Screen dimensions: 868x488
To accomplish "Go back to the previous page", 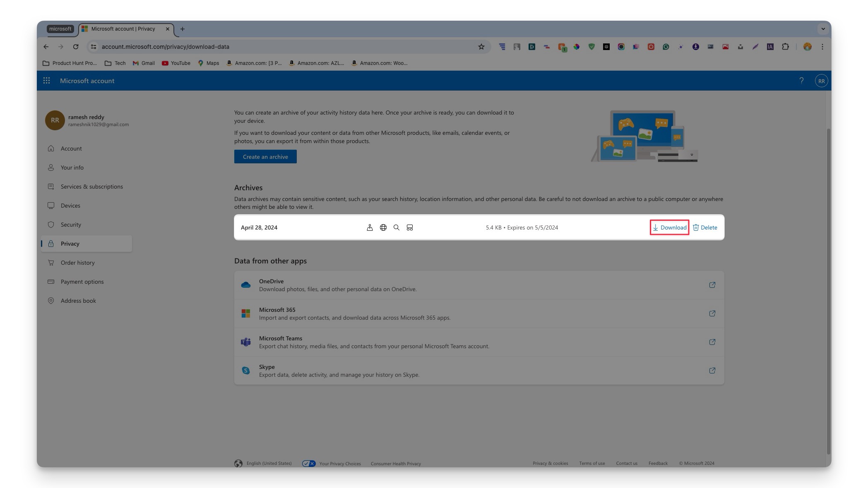I will 46,47.
